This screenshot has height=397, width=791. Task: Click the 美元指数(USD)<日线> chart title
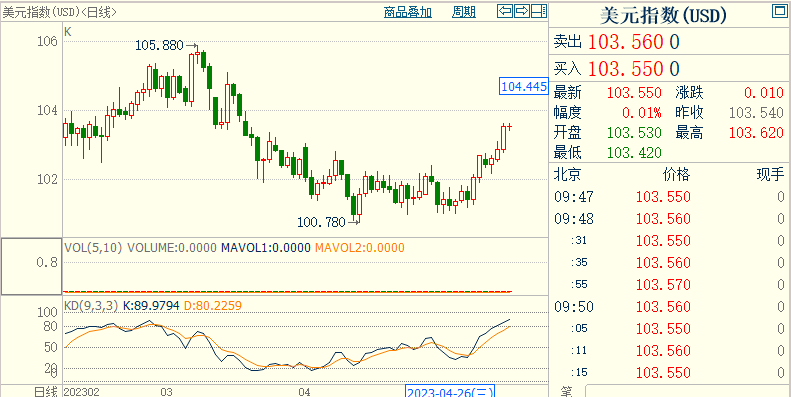60,12
